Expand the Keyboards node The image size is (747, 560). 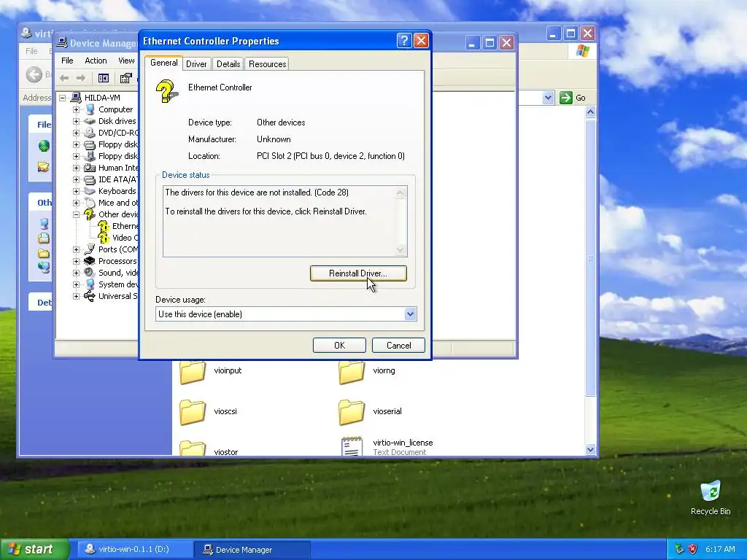point(76,192)
